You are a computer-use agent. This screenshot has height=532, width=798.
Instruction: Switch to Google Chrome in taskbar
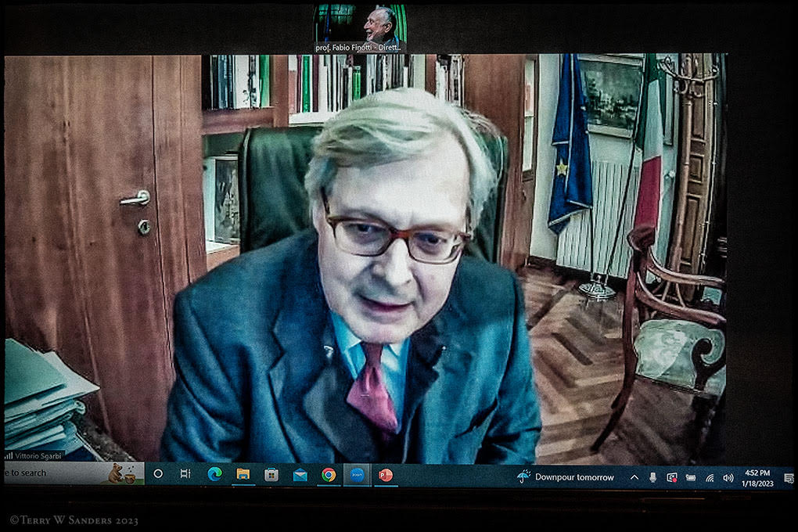coord(329,475)
